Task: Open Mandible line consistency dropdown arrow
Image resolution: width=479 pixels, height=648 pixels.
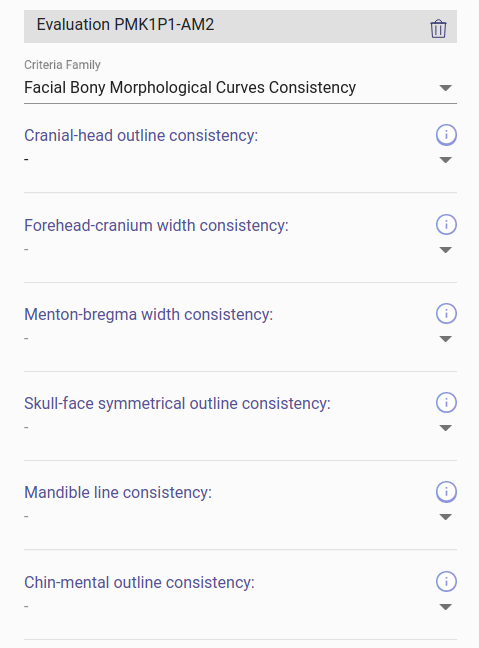Action: (x=446, y=517)
